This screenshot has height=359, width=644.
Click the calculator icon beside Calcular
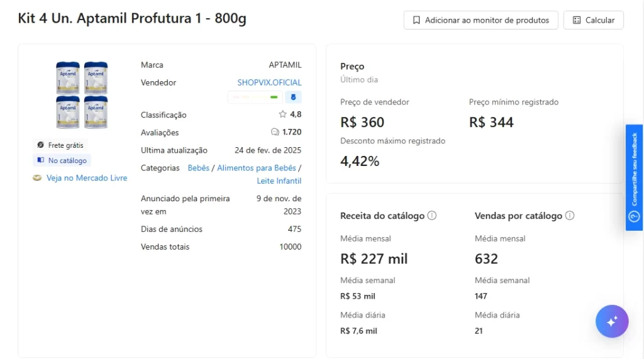tap(577, 20)
